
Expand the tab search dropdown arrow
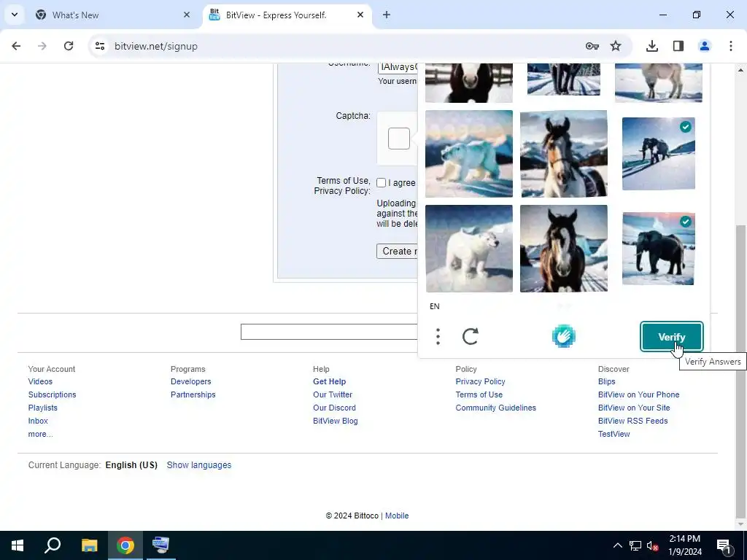[x=15, y=15]
